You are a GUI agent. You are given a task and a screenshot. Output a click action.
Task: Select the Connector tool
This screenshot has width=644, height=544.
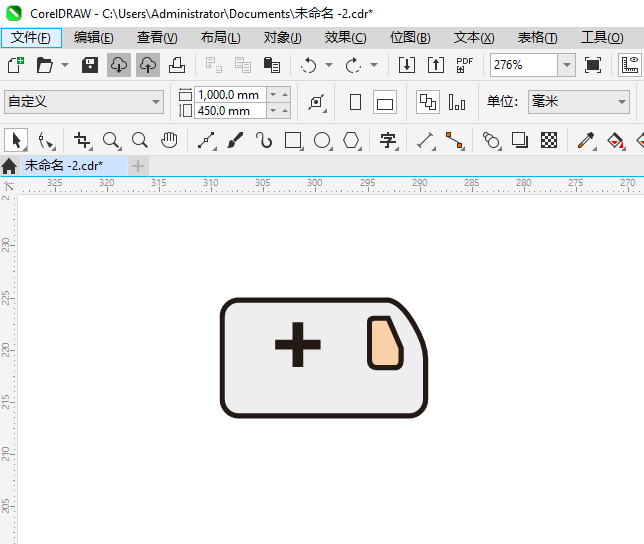455,140
